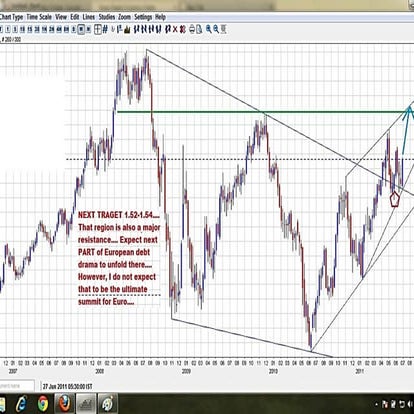Image resolution: width=414 pixels, height=414 pixels.
Task: Open Internet Explorer from the taskbar
Action: 22,404
